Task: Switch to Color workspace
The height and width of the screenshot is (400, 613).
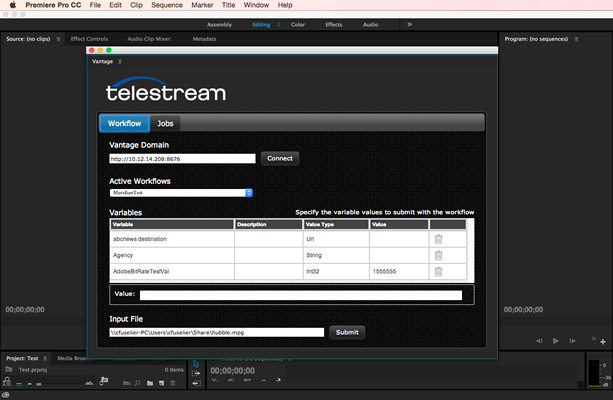Action: [x=298, y=25]
